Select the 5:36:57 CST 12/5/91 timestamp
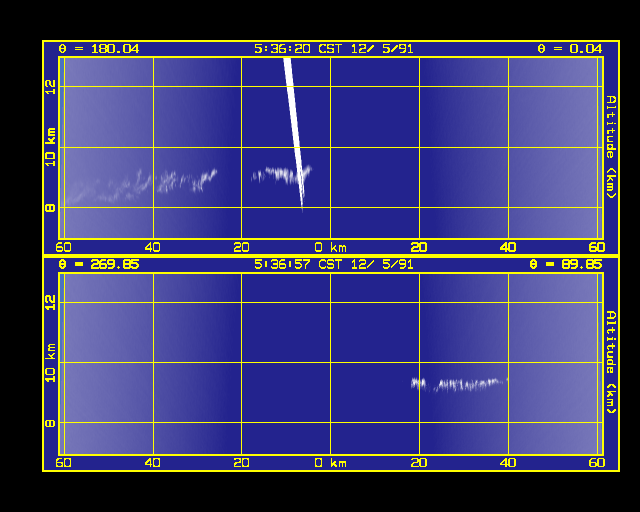The image size is (640, 512). click(x=333, y=265)
